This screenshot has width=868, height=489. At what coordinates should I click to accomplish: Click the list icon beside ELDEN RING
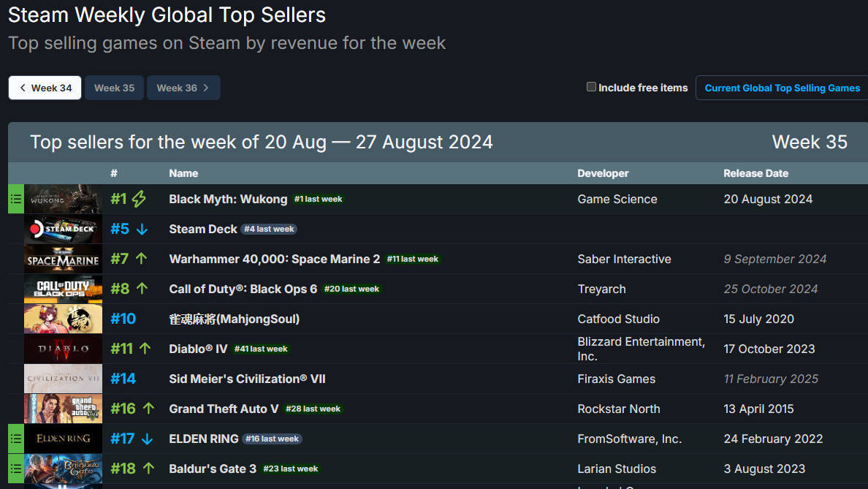pyautogui.click(x=16, y=439)
